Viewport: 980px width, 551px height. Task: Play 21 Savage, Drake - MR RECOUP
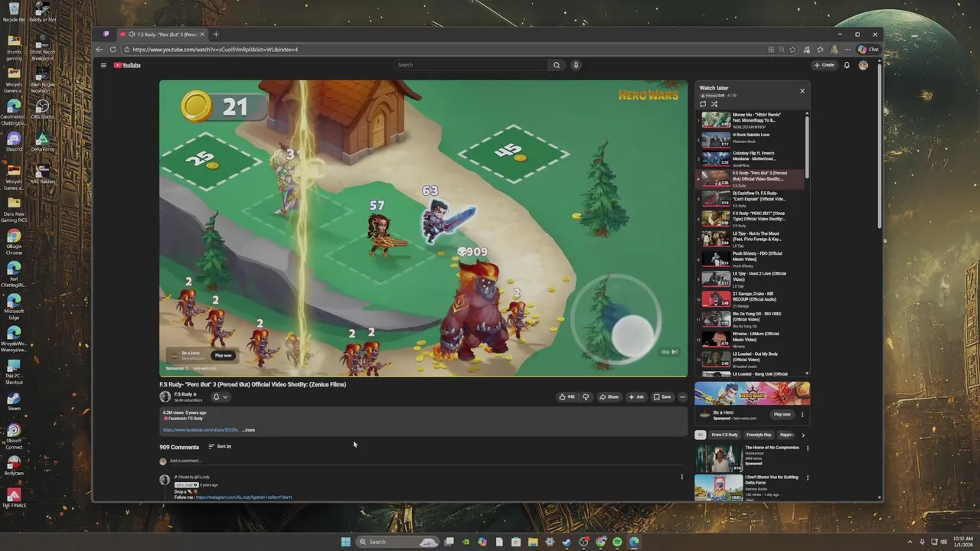(x=751, y=299)
